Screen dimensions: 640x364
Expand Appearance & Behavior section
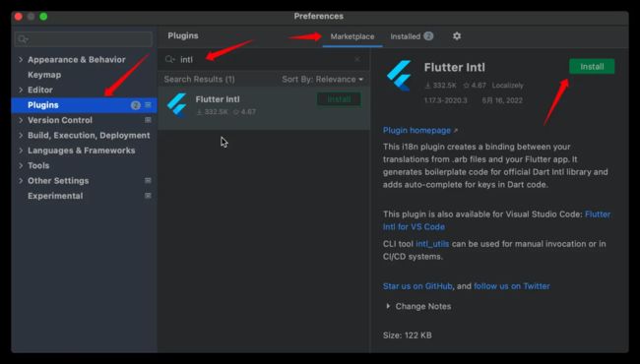(21, 59)
